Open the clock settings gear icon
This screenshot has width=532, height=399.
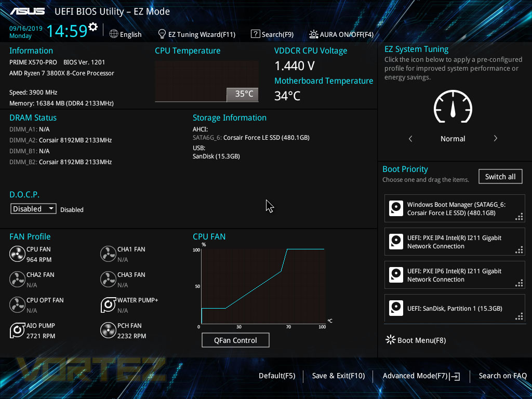click(x=93, y=27)
